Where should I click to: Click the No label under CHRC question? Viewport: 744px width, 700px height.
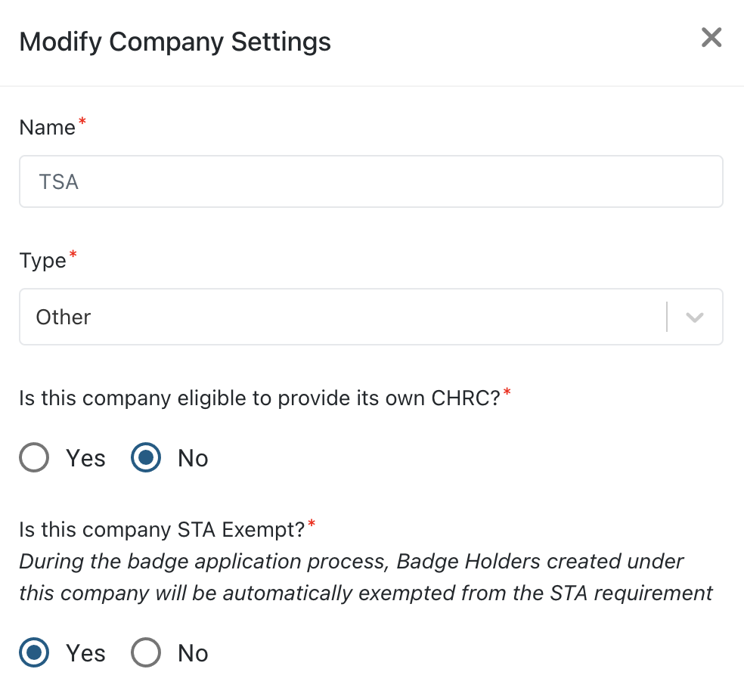(193, 458)
